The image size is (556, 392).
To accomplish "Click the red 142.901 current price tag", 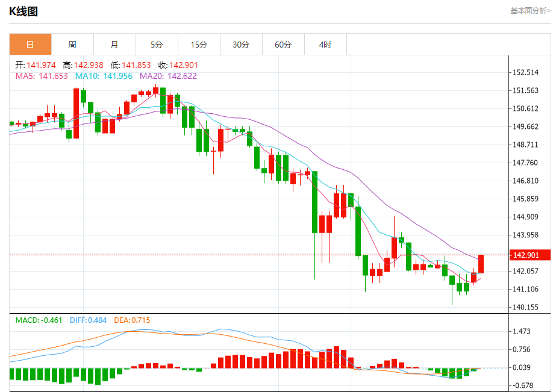I will pyautogui.click(x=529, y=255).
